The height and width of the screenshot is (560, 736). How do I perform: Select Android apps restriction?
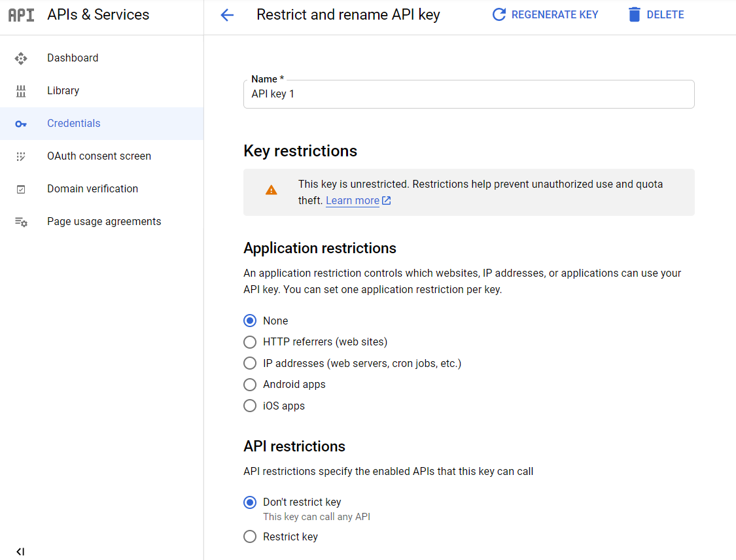tap(250, 385)
